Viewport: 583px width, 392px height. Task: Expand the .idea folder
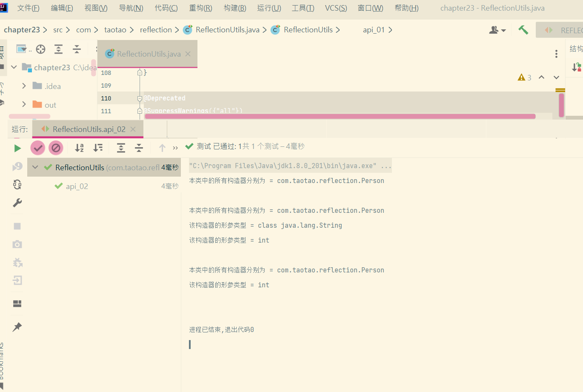(24, 86)
